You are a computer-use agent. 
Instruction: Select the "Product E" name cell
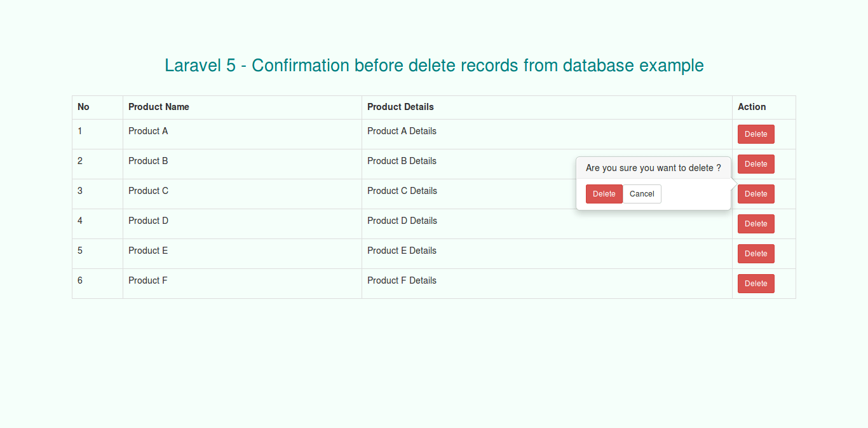click(148, 251)
